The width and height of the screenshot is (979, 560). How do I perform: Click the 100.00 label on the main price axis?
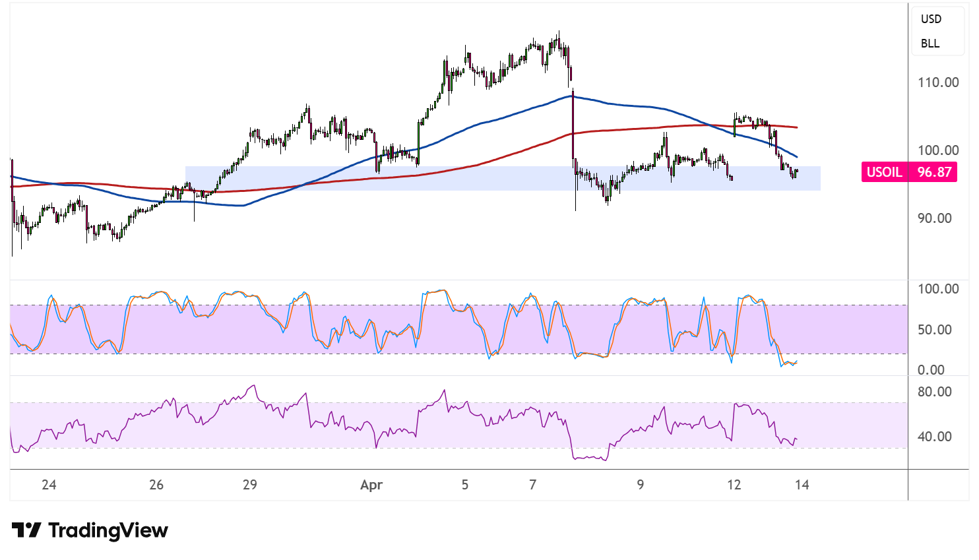(938, 150)
